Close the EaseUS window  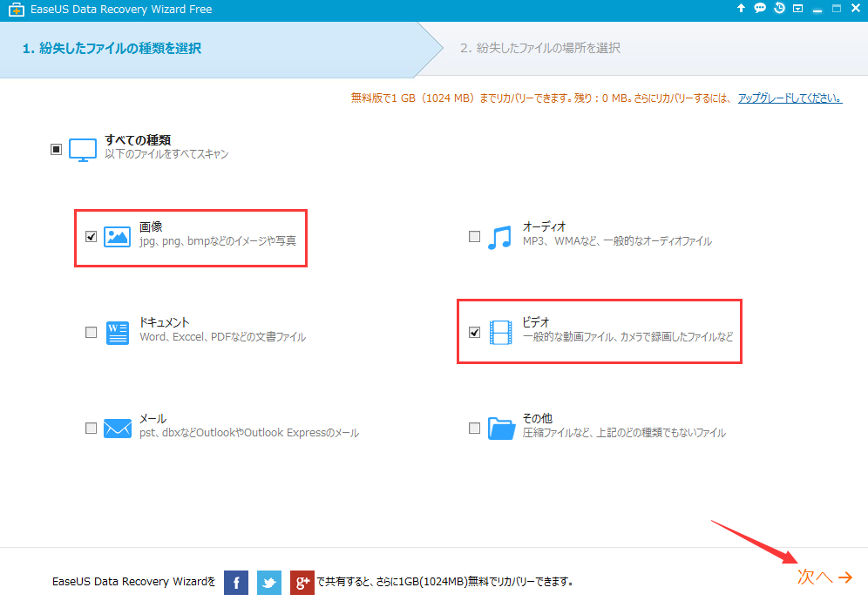pos(855,9)
